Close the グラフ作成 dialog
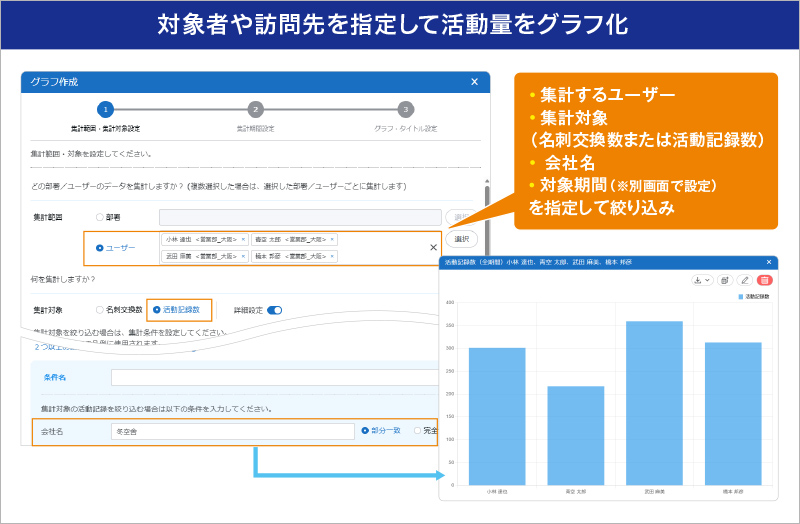 click(474, 82)
